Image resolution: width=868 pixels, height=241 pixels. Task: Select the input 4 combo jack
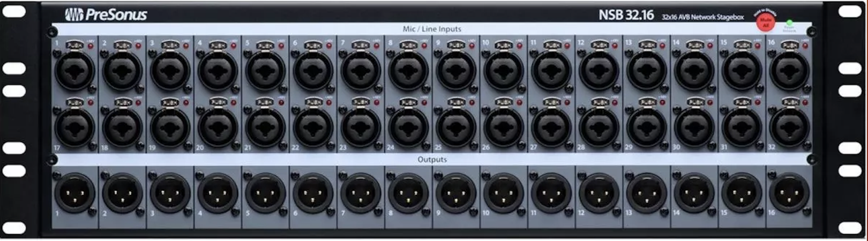click(218, 71)
